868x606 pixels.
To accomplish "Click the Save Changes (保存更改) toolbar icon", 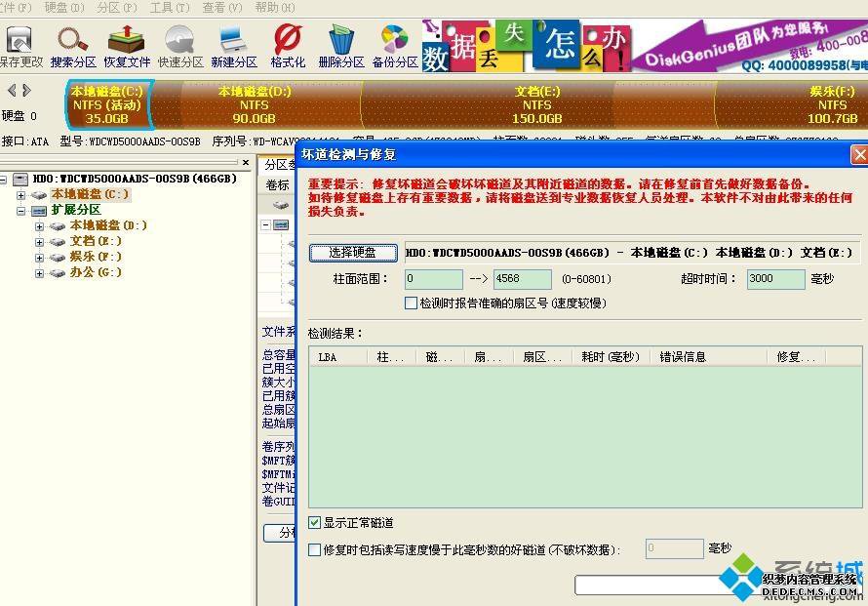I will tap(20, 47).
